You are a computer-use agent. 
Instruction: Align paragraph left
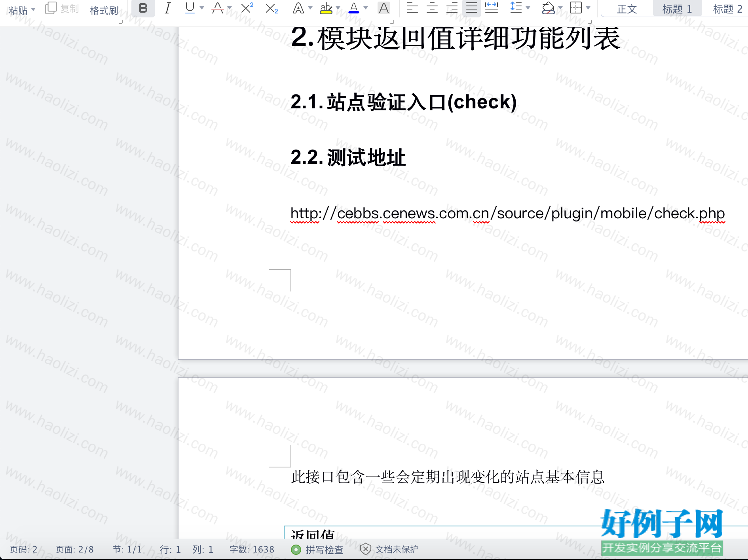pos(412,8)
